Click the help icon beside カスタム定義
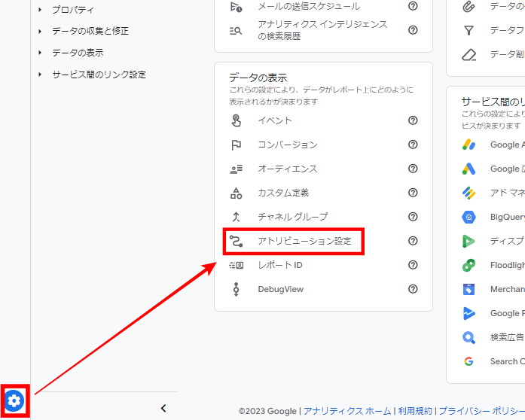525x420 pixels. (x=413, y=193)
